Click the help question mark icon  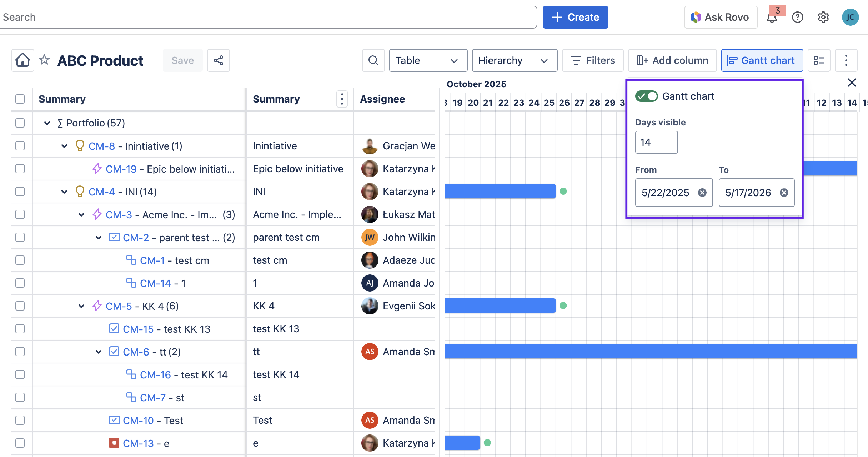coord(798,17)
